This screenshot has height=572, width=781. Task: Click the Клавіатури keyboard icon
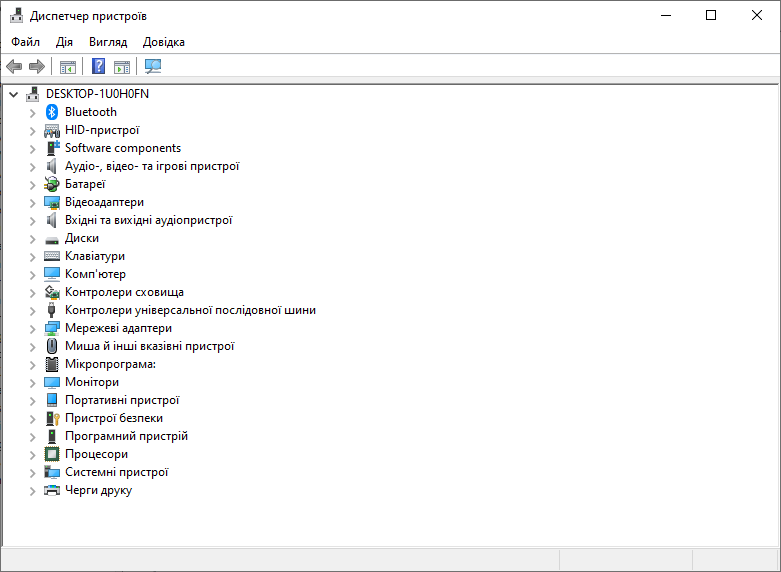[53, 256]
